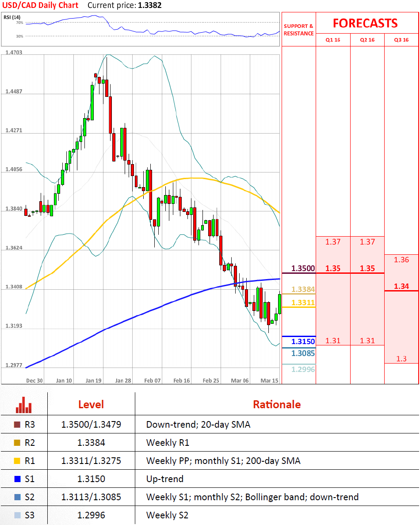The image size is (420, 525).
Task: Click the Rationale column header
Action: [277, 404]
